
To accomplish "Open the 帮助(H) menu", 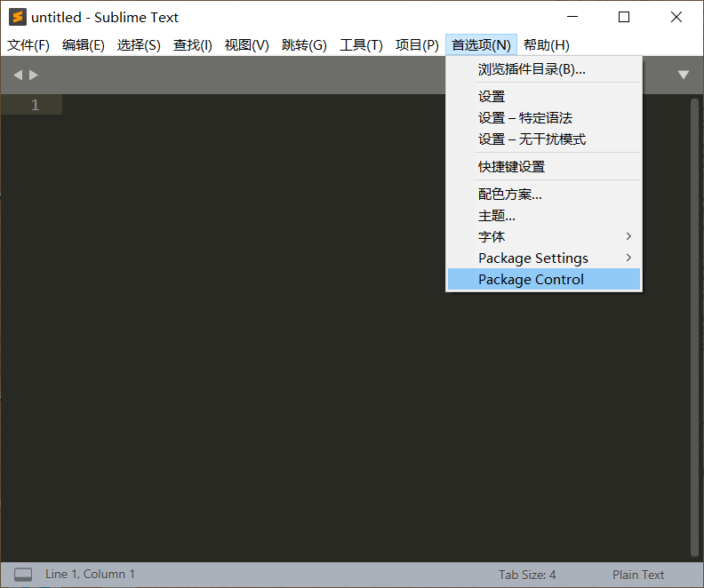I will coord(547,45).
